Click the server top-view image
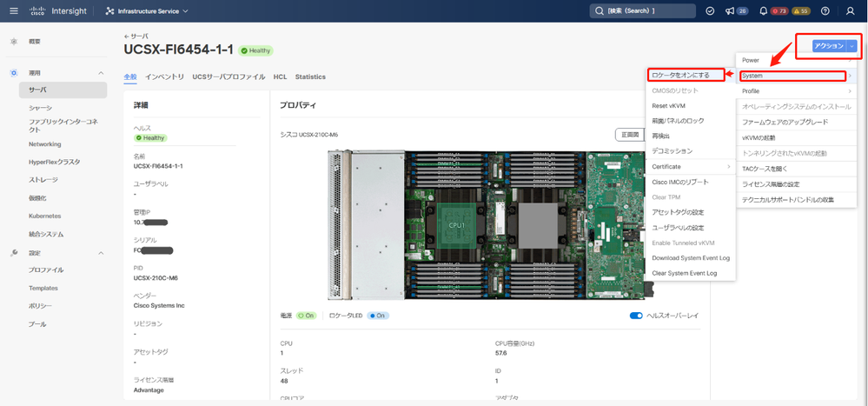 click(491, 225)
